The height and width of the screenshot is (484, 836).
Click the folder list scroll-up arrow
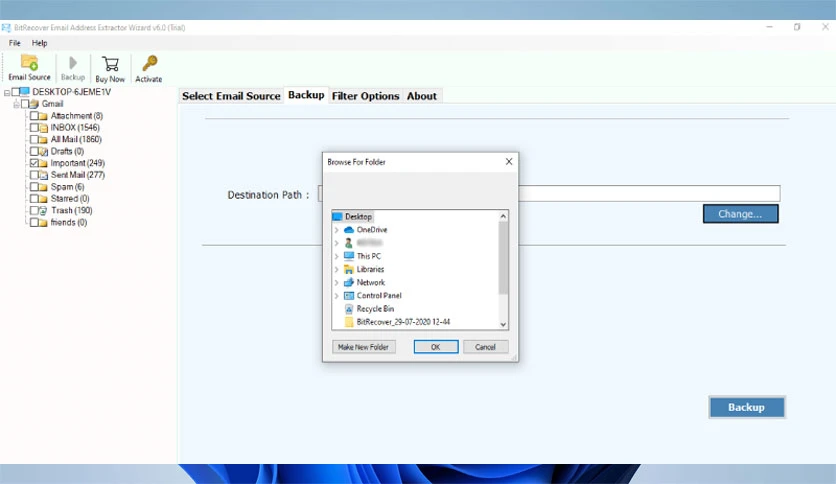tap(503, 216)
